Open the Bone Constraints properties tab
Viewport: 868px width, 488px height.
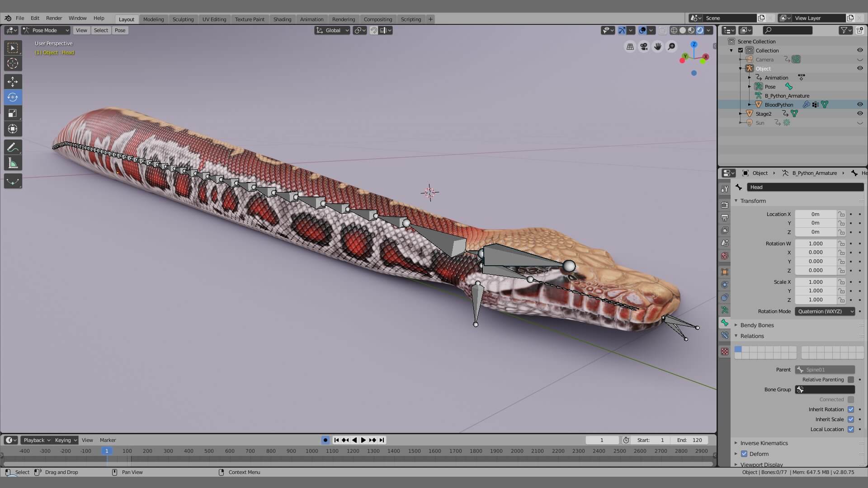point(725,335)
